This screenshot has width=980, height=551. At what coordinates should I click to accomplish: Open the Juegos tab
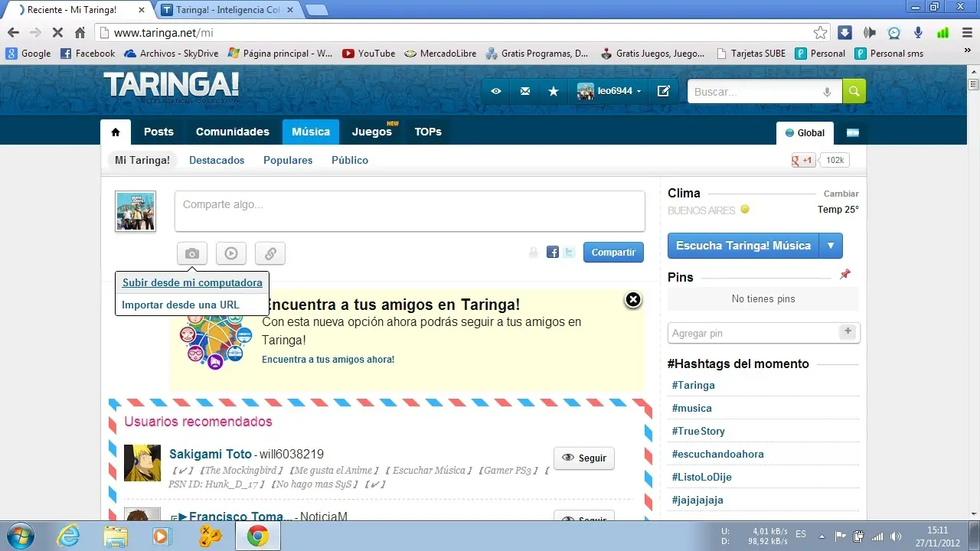[x=372, y=132]
